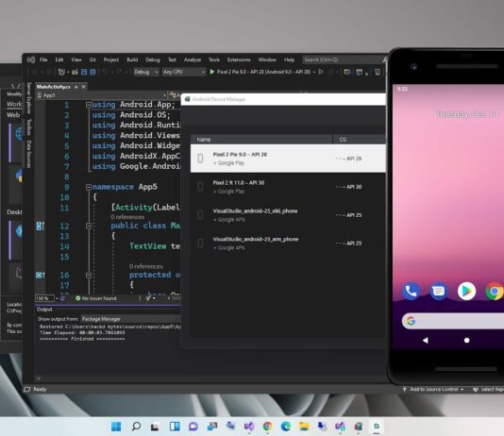Open Chrome on the emulator home screen
This screenshot has width=504, height=436.
(x=495, y=291)
